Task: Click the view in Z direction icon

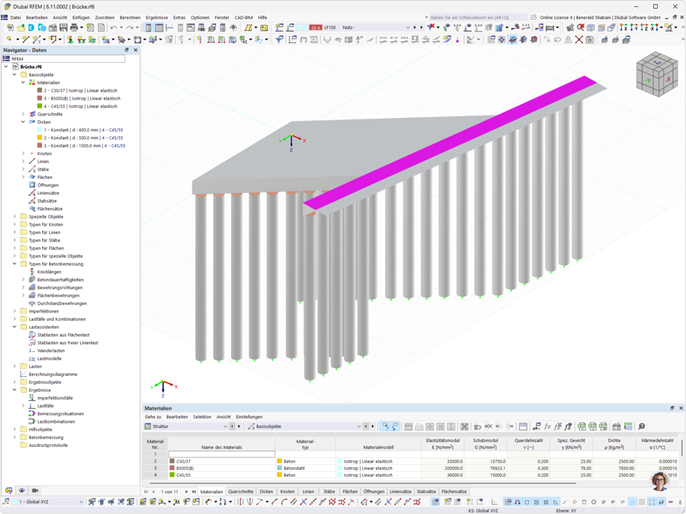Action: pos(645,28)
